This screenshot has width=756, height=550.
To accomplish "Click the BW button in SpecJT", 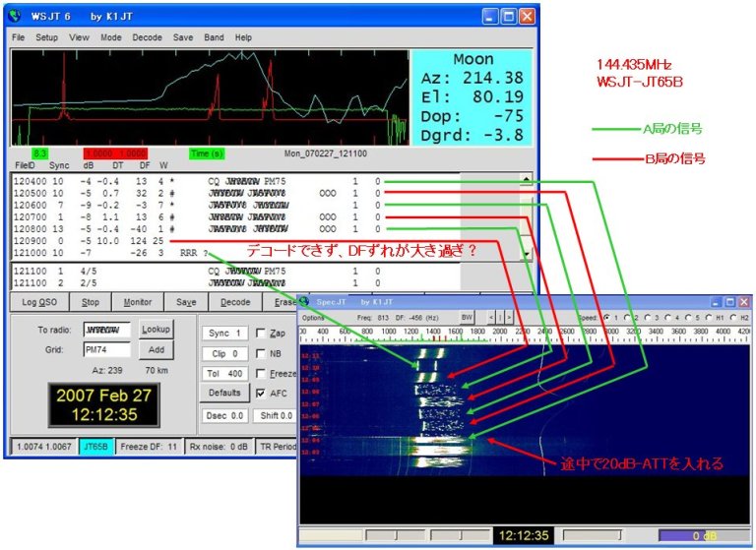I will pyautogui.click(x=467, y=317).
